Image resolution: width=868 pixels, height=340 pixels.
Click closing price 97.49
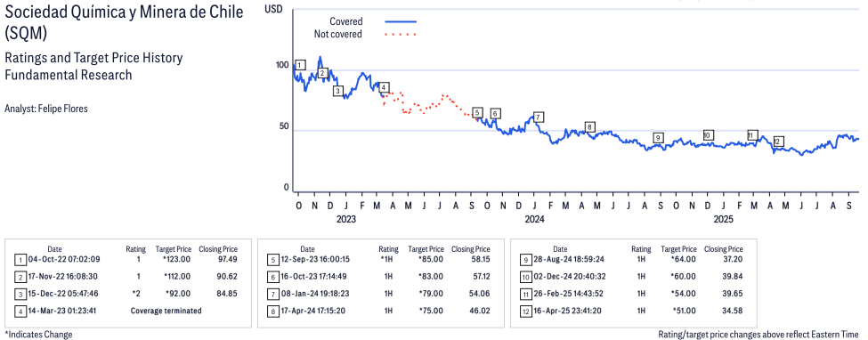(x=228, y=259)
